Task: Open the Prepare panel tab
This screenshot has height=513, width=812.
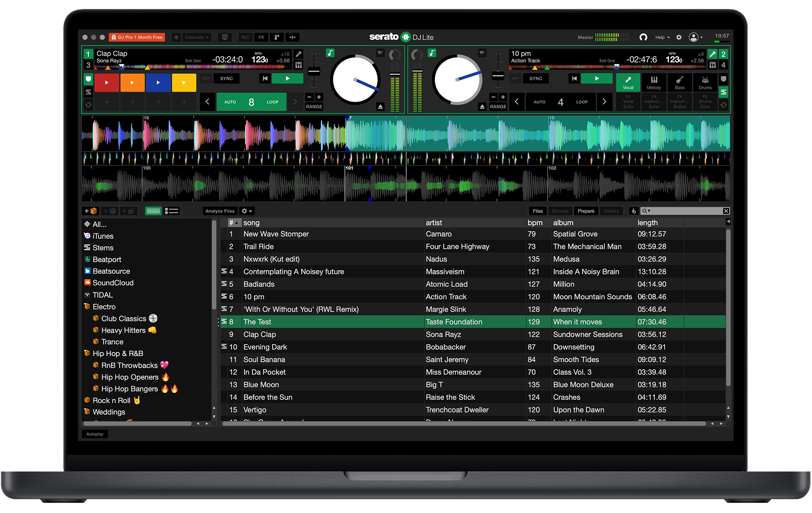Action: pos(586,211)
